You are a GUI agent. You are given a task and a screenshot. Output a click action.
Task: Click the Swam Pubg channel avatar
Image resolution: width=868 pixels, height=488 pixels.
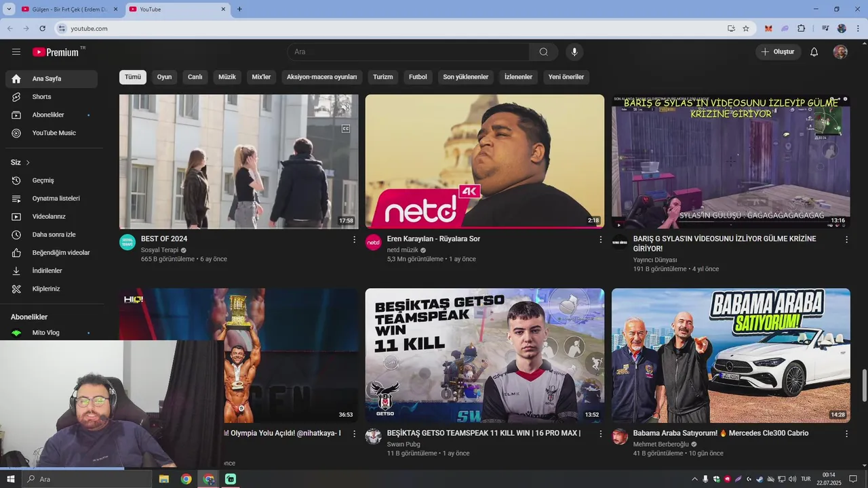[374, 436]
